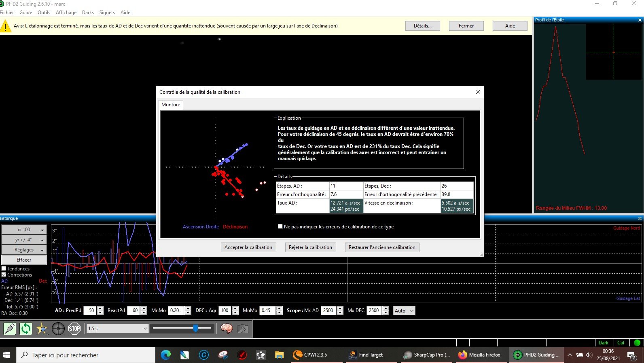The width and height of the screenshot is (644, 363).
Task: Expand the exposure time 1.5 s dropdown
Action: pos(117,328)
